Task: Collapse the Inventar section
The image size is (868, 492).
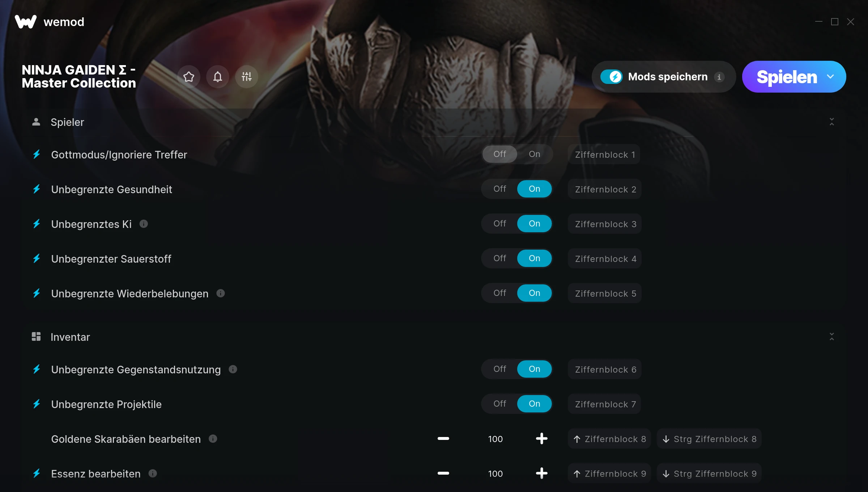Action: click(832, 337)
